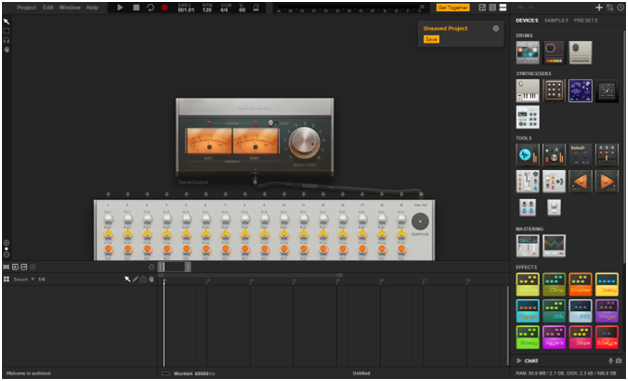Dismiss the Unsaved Project notification

tap(496, 28)
